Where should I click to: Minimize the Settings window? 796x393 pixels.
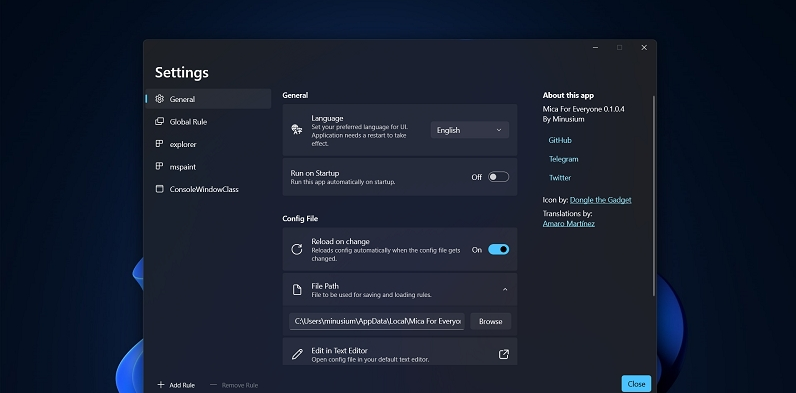[x=595, y=47]
